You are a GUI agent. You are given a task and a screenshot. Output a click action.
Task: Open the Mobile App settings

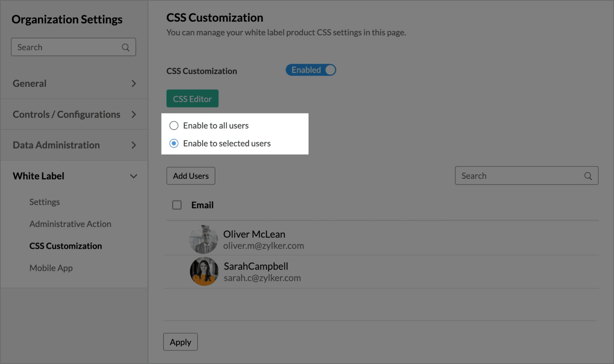tap(51, 268)
